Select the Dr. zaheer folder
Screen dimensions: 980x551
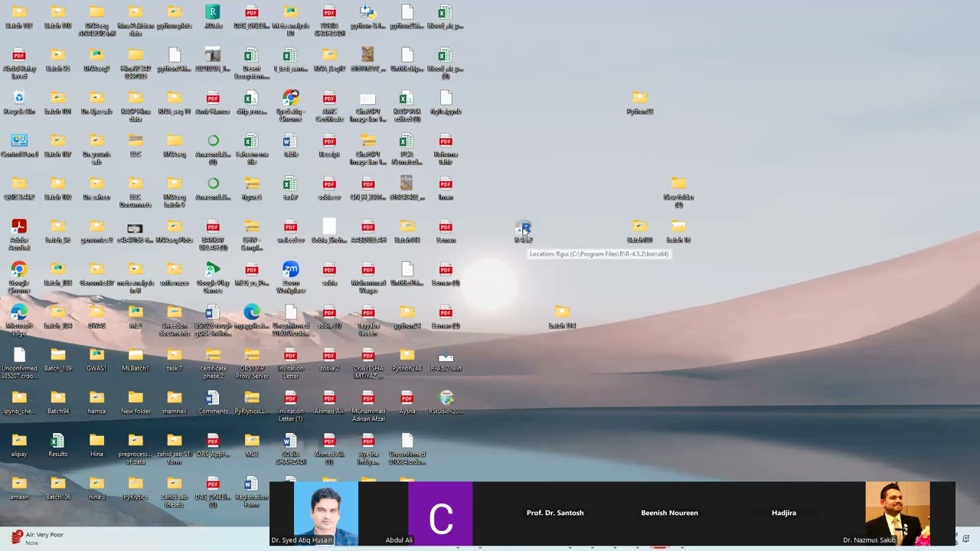click(x=96, y=188)
